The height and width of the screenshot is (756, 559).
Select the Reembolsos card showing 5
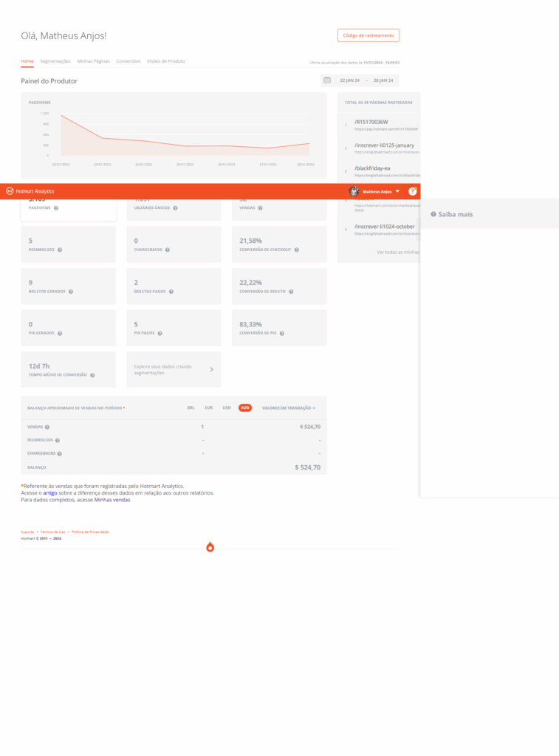pos(69,244)
